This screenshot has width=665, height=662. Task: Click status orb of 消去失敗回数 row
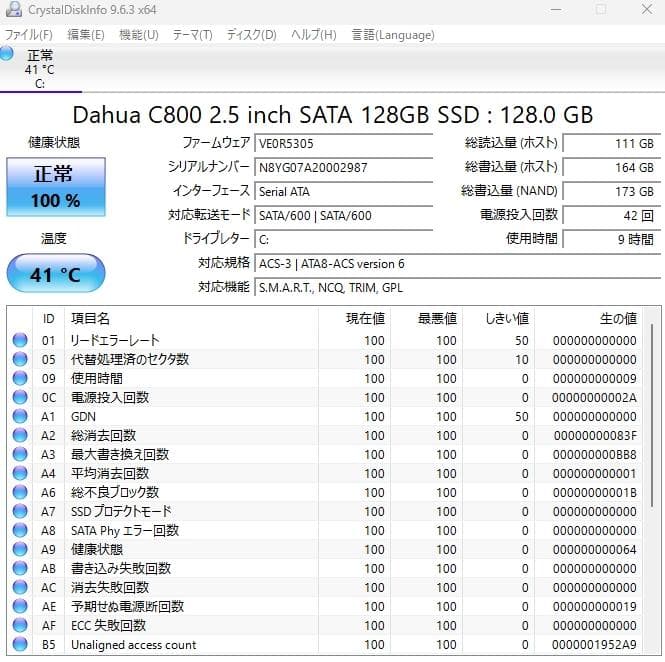[20, 587]
